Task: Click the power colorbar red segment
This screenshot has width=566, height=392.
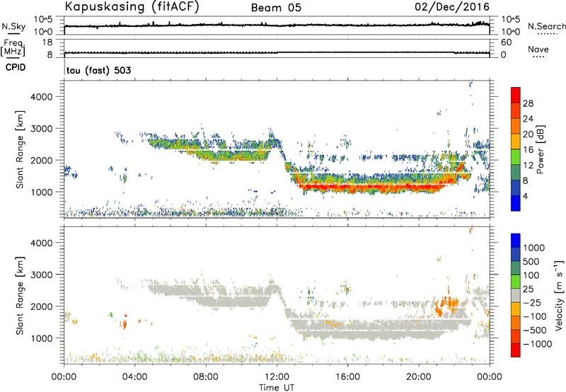Action: (x=516, y=95)
